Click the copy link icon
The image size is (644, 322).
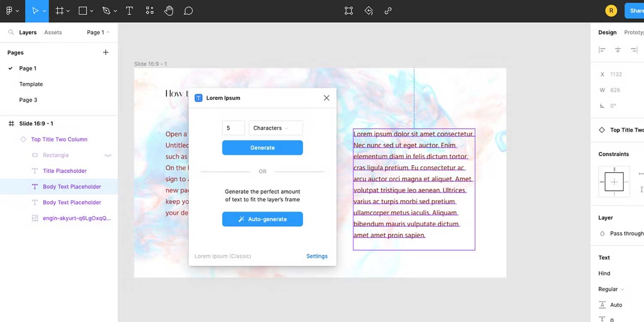click(388, 11)
